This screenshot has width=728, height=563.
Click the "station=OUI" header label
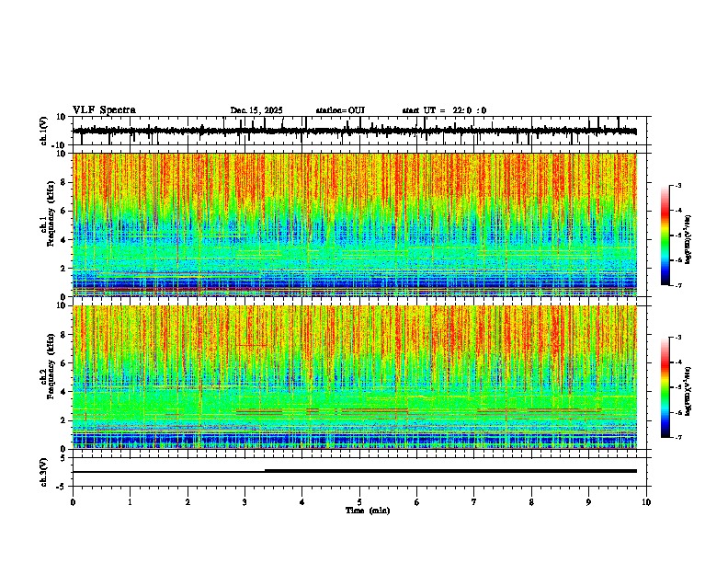[x=340, y=110]
